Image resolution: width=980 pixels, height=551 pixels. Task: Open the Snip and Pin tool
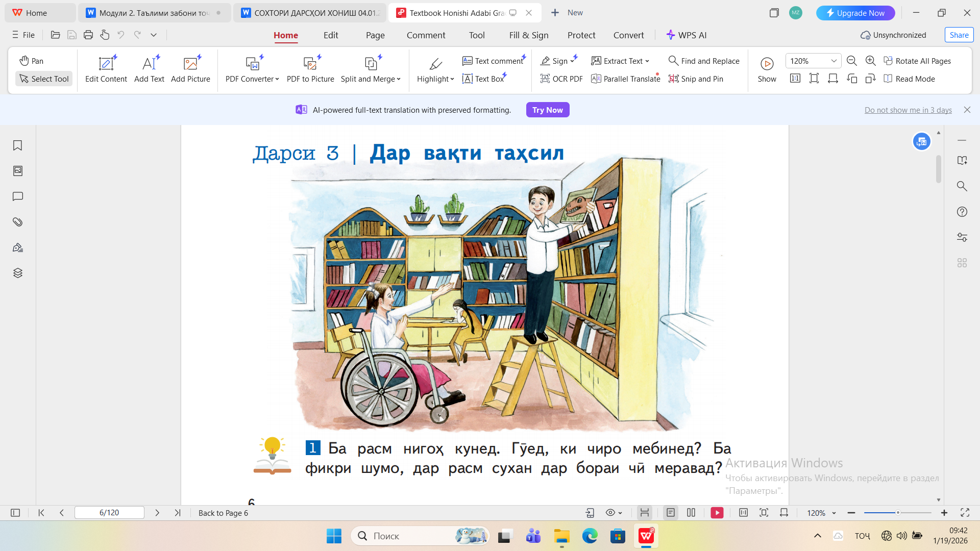696,79
